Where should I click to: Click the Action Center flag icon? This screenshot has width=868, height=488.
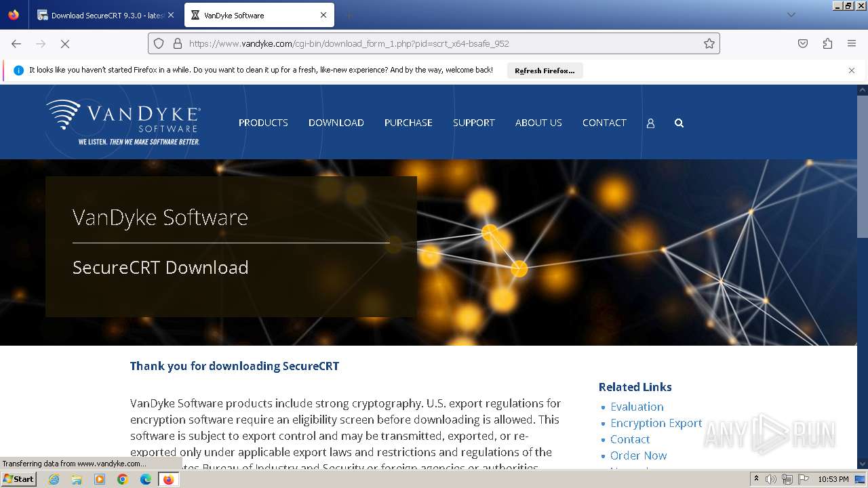tap(804, 479)
